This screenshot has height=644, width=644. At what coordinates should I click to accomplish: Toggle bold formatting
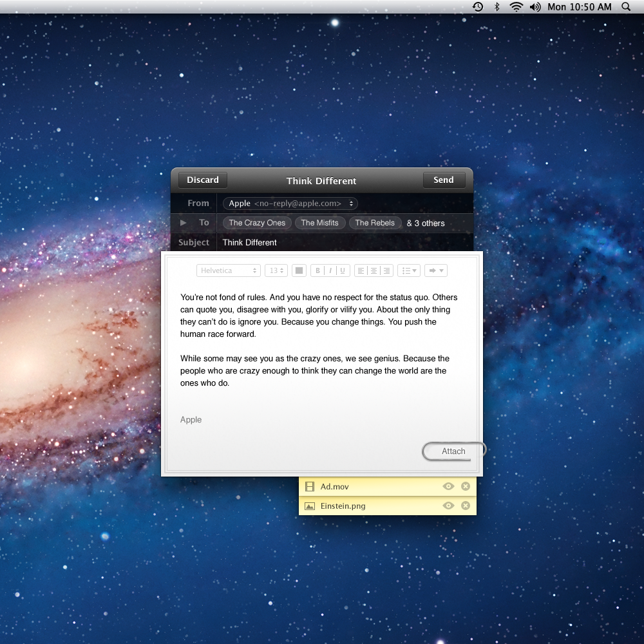tap(317, 270)
